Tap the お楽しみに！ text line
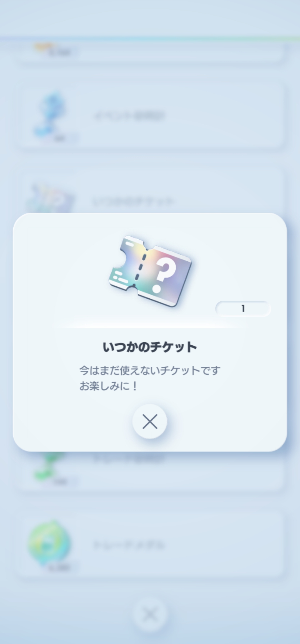300x644 pixels. click(108, 386)
